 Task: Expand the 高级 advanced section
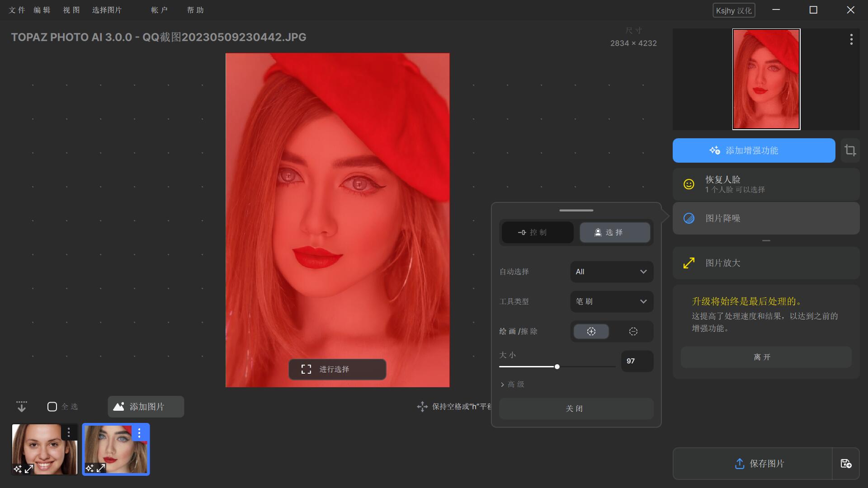(512, 384)
